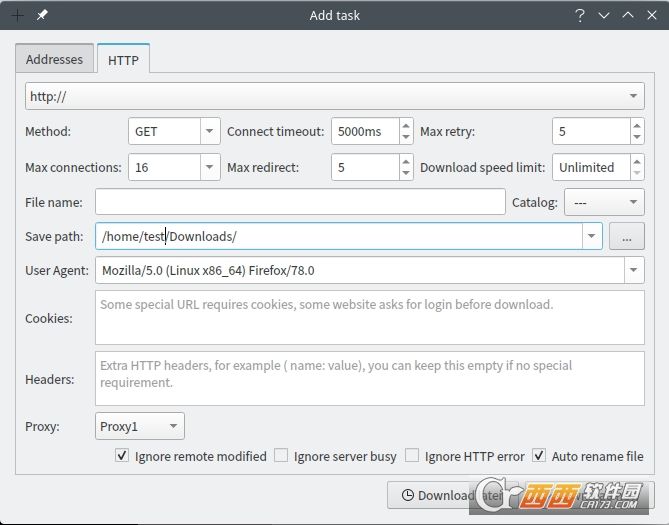Click the File name input field
The image size is (669, 525).
point(300,202)
